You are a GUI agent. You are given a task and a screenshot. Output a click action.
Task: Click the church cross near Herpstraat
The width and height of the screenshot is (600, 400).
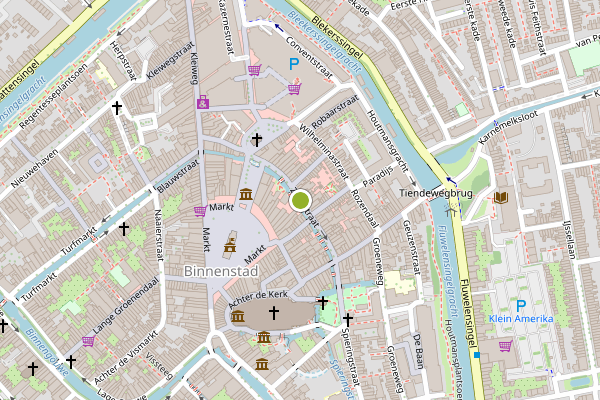pos(117,108)
